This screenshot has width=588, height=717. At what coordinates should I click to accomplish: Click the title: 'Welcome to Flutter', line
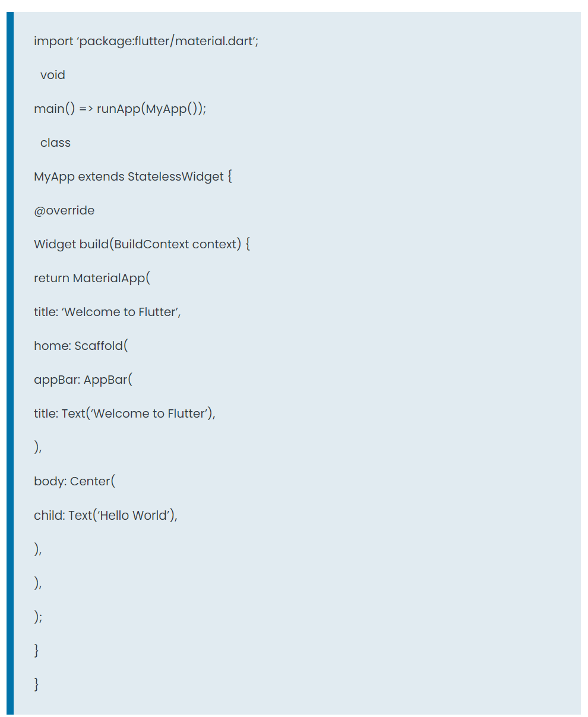coord(108,312)
